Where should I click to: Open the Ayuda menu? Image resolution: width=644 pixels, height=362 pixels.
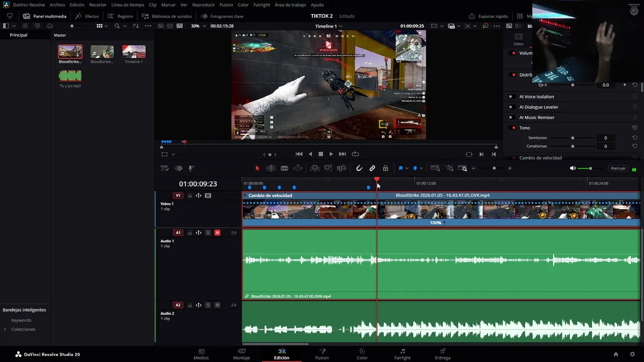click(x=317, y=5)
